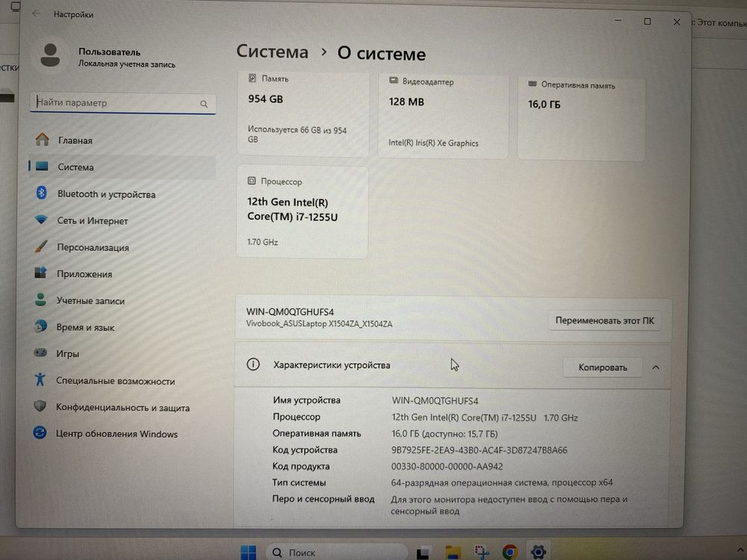This screenshot has height=560, width=747.
Task: Go to Время и язык
Action: (123, 327)
